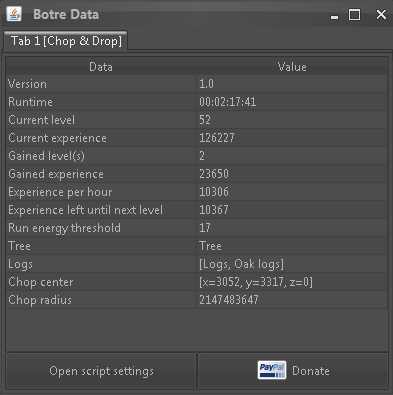Select the Version row label

tap(27, 84)
